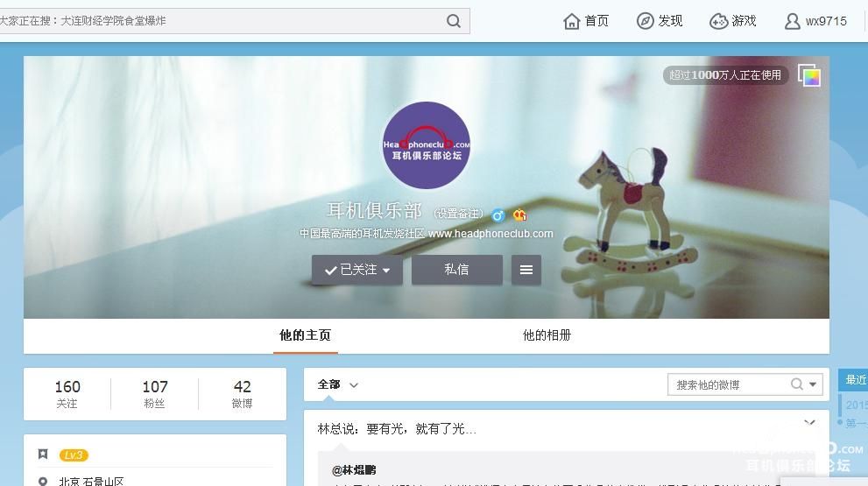The width and height of the screenshot is (868, 486).
Task: Open the cover template color icon
Action: [x=808, y=75]
